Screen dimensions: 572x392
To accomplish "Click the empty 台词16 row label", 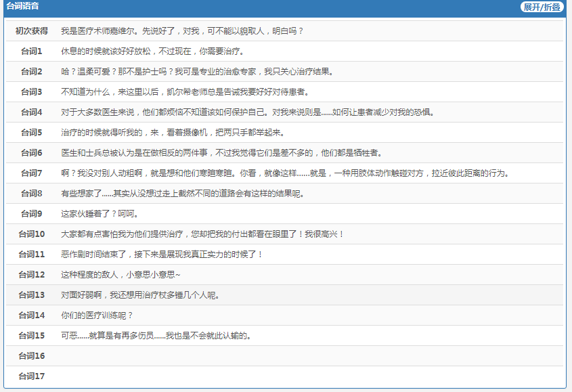I will pos(31,356).
